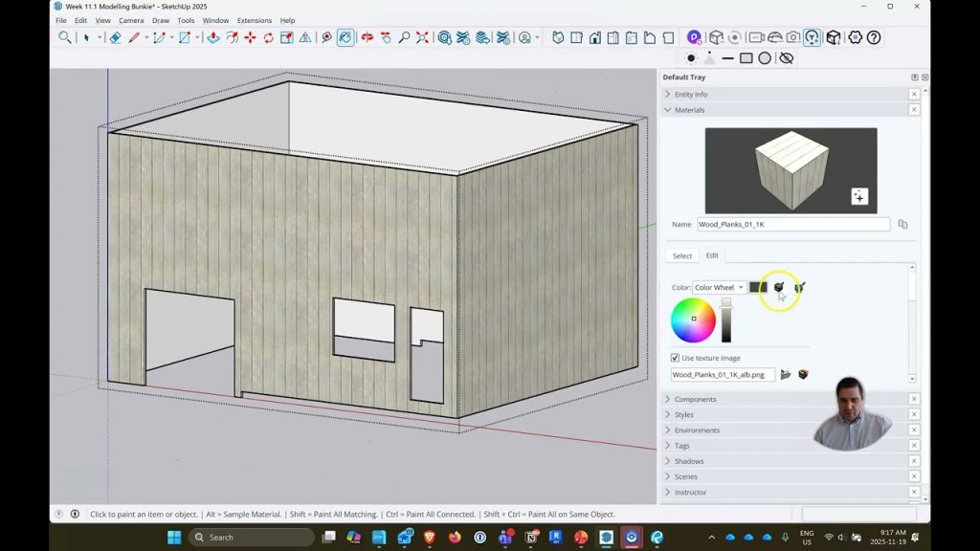The width and height of the screenshot is (980, 551).
Task: Switch to the Select tab in Materials
Action: coord(682,255)
